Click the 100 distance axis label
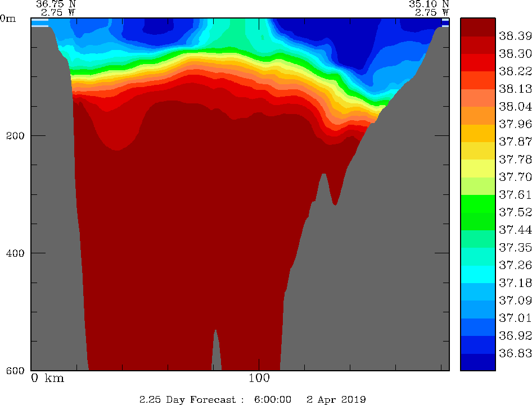Image resolution: width=532 pixels, height=405 pixels. click(x=259, y=378)
